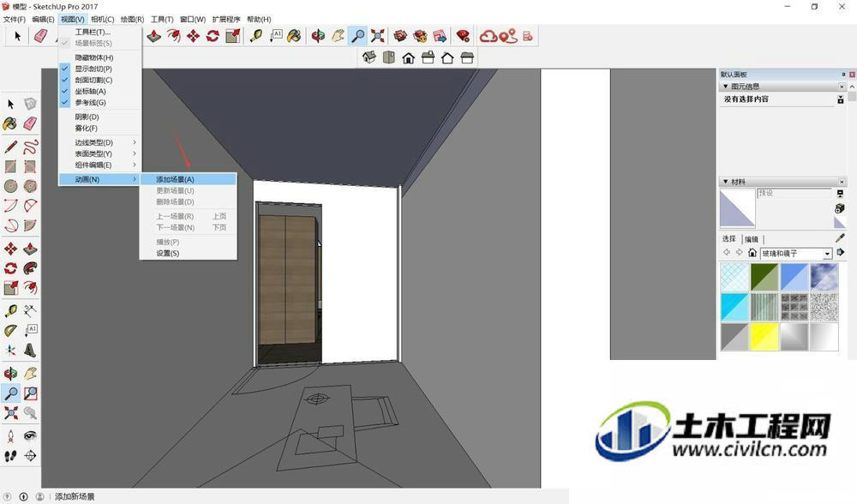Viewport: 857px width, 504px height.
Task: Click the material name field showing 预设
Action: (794, 193)
